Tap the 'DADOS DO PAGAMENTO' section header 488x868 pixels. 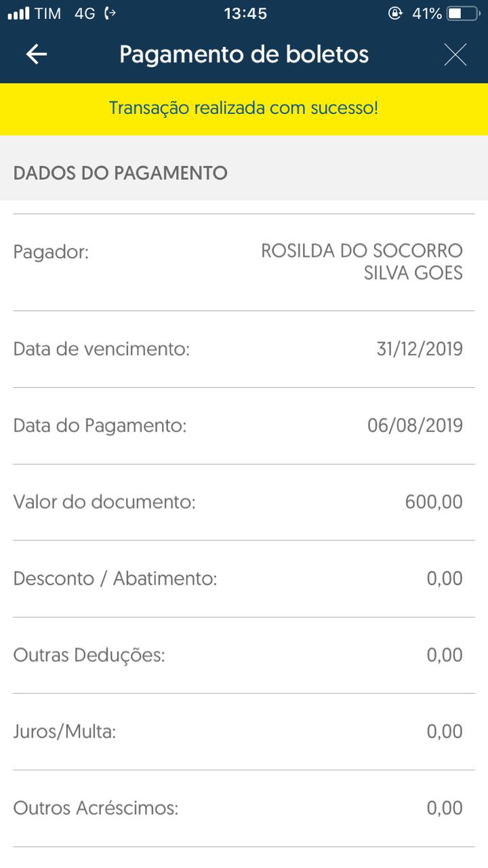pos(121,173)
